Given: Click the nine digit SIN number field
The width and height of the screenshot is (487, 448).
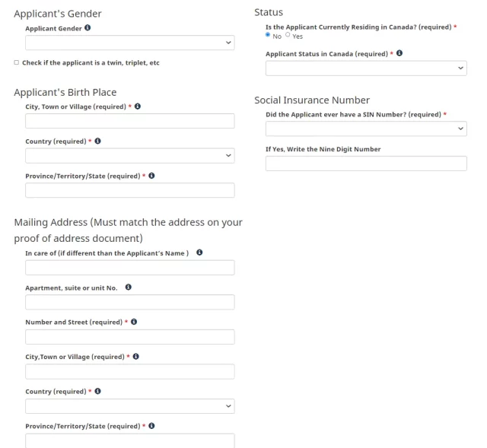Looking at the screenshot, I should pos(365,164).
